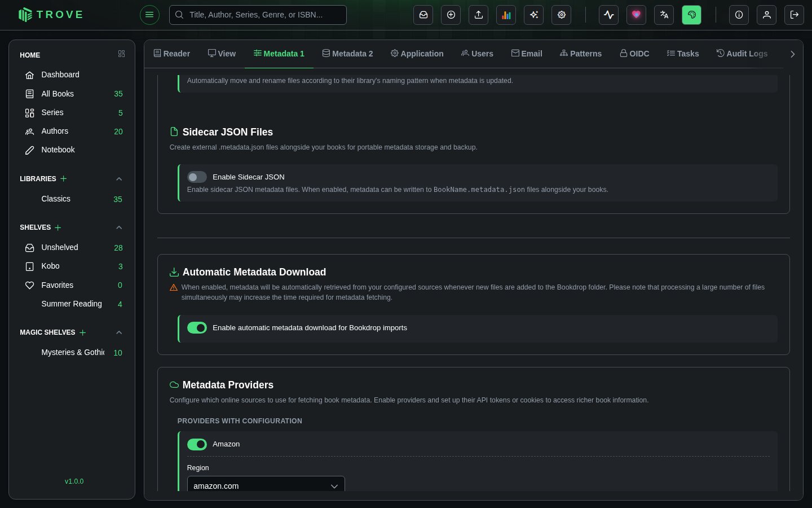
Task: Click the Trove logo
Action: click(x=51, y=15)
